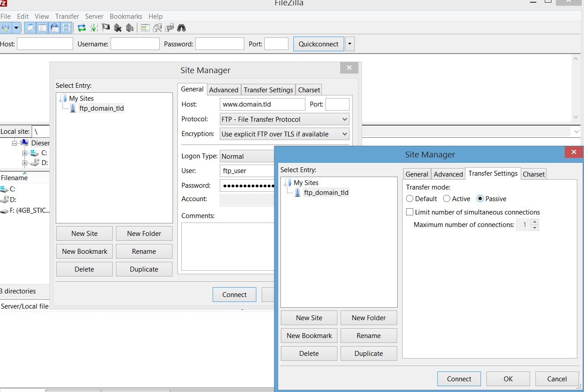Click the process queue green arrow icon
The image size is (584, 392).
click(94, 28)
